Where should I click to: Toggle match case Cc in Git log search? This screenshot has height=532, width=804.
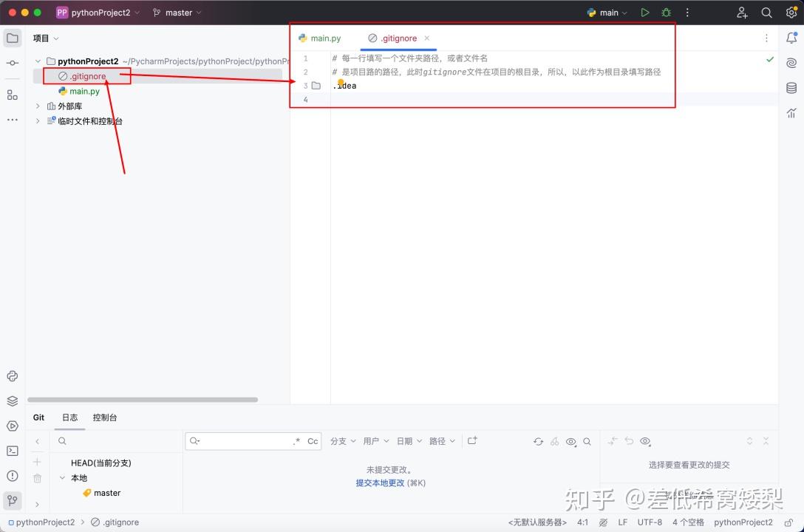(x=313, y=441)
